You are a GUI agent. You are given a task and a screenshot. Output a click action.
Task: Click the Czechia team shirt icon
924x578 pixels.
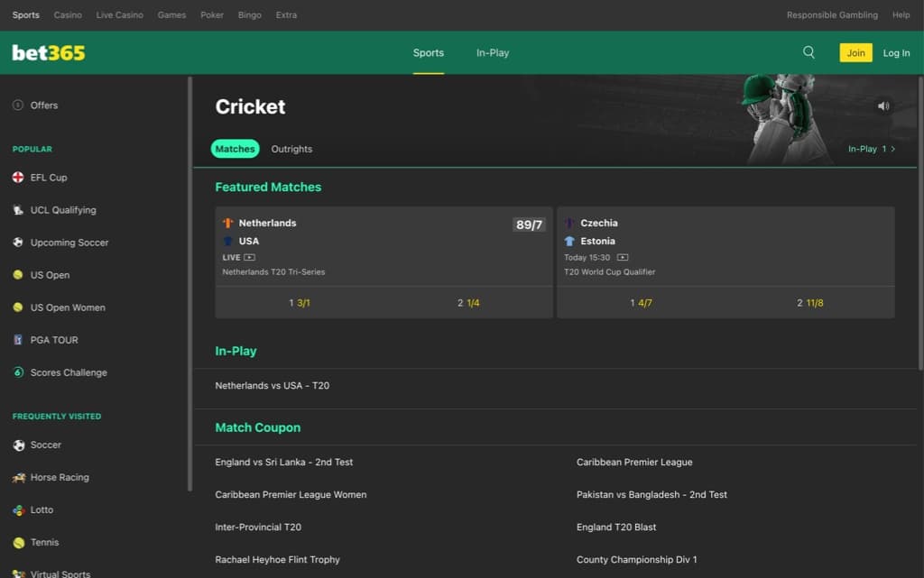click(x=569, y=223)
